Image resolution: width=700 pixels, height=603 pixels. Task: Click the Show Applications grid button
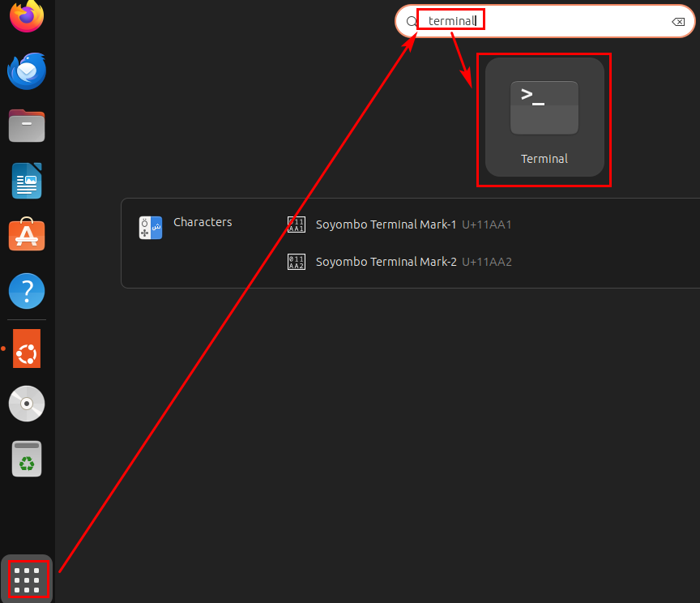click(27, 579)
